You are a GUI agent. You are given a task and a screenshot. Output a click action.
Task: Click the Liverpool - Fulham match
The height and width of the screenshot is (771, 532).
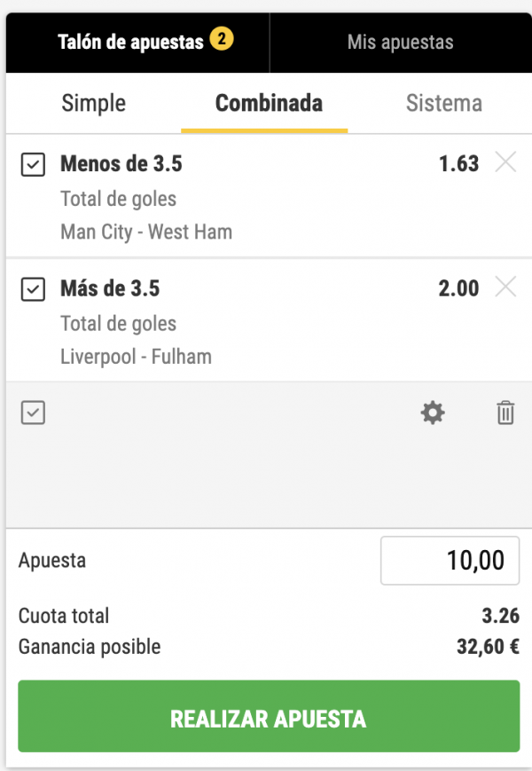[136, 358]
